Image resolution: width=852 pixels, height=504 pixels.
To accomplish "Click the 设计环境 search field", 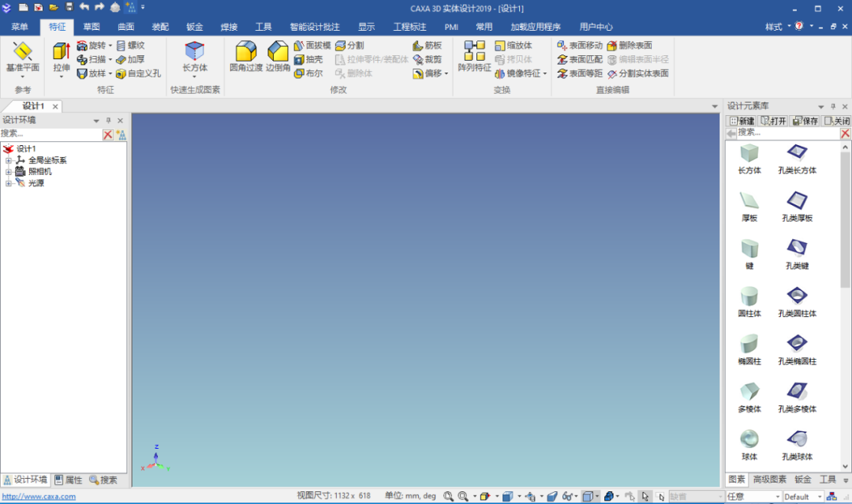I will [51, 133].
